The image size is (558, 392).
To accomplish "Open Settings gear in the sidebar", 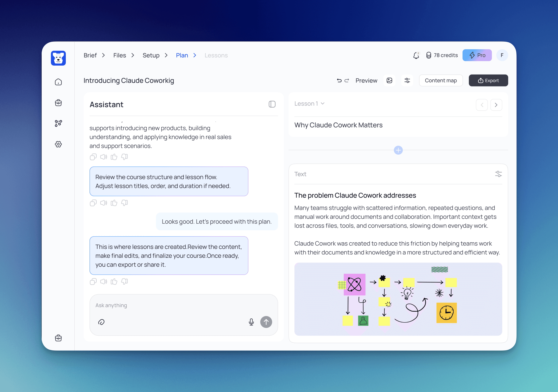I will click(58, 144).
